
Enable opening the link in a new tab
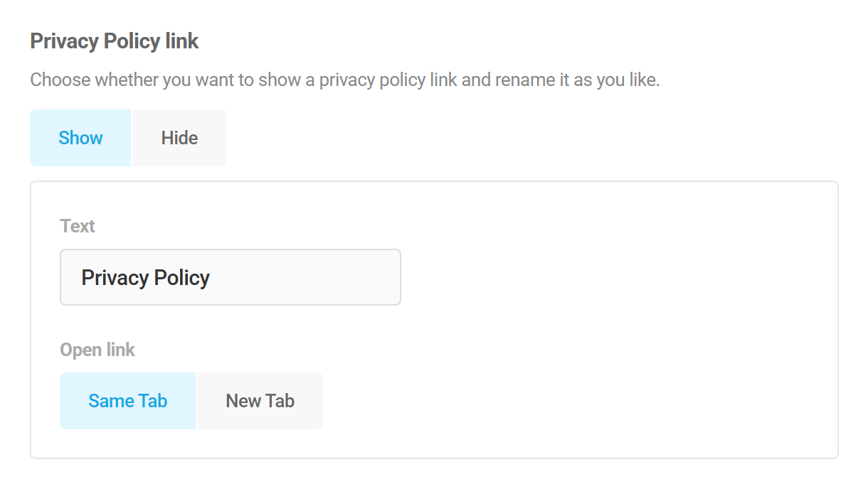[259, 400]
